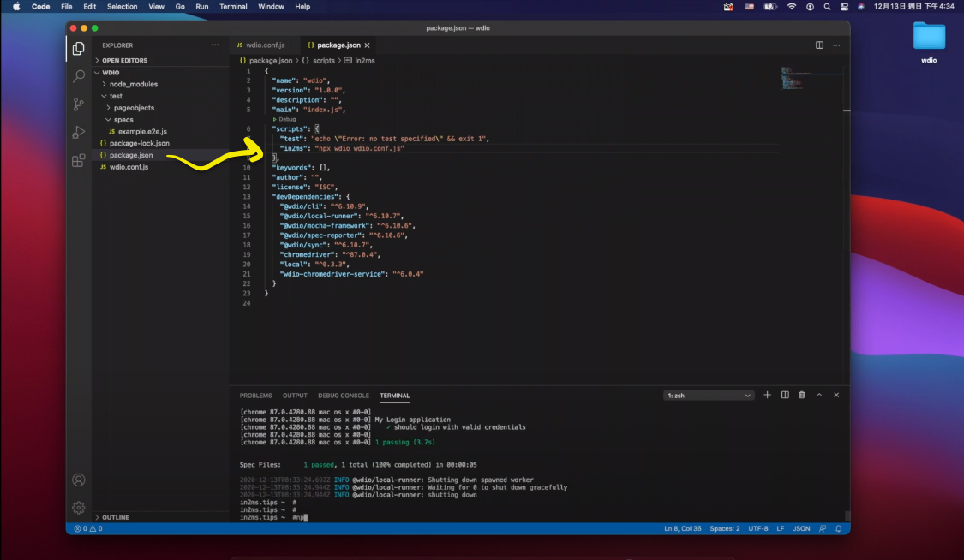Select package.json in the explorer tree
The width and height of the screenshot is (964, 560).
(x=131, y=155)
